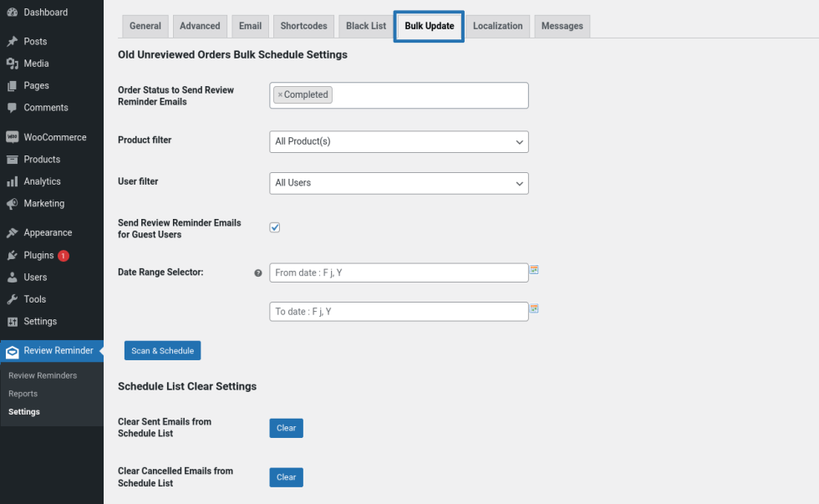
Task: Open the Media library icon
Action: [x=12, y=64]
